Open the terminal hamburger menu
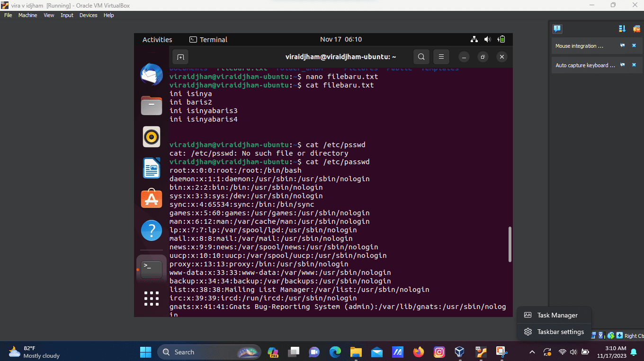The width and height of the screenshot is (644, 361). point(441,57)
